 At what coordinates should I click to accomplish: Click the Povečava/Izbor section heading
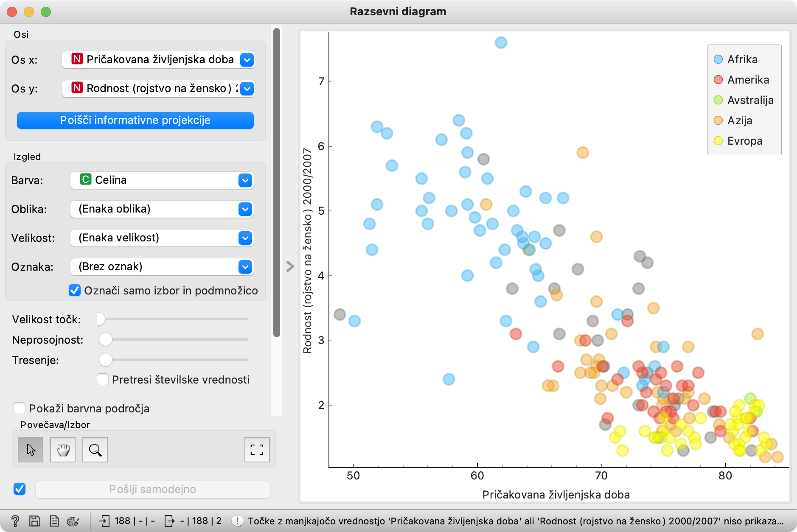pos(55,425)
